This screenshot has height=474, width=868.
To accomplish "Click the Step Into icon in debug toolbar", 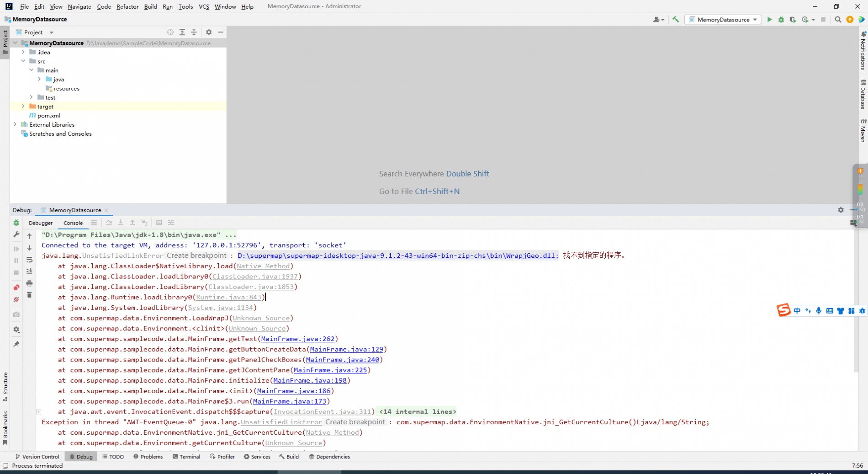I will pos(121,223).
